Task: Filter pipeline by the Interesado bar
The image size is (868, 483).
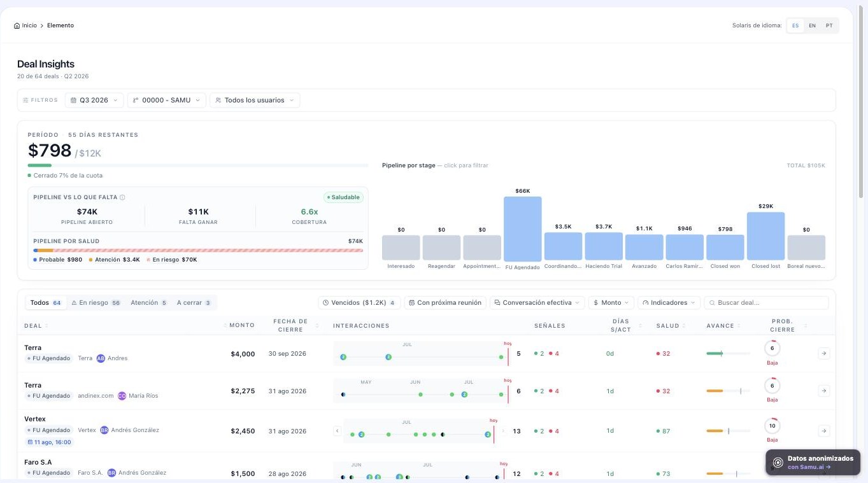Action: 401,248
